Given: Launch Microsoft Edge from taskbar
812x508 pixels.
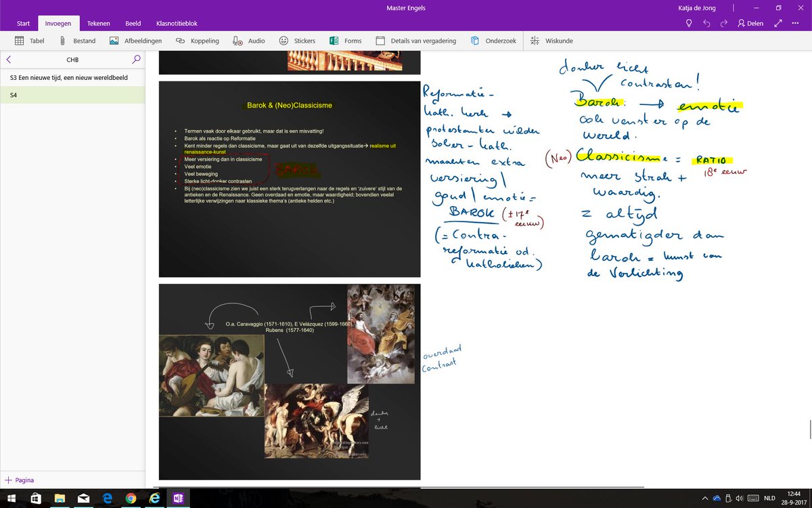Looking at the screenshot, I should coord(107,498).
